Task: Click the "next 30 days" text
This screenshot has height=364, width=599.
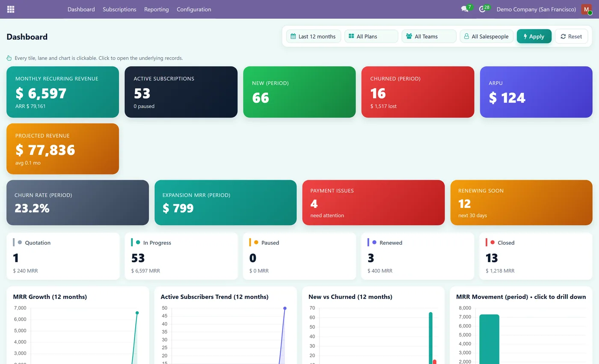Action: tap(473, 216)
